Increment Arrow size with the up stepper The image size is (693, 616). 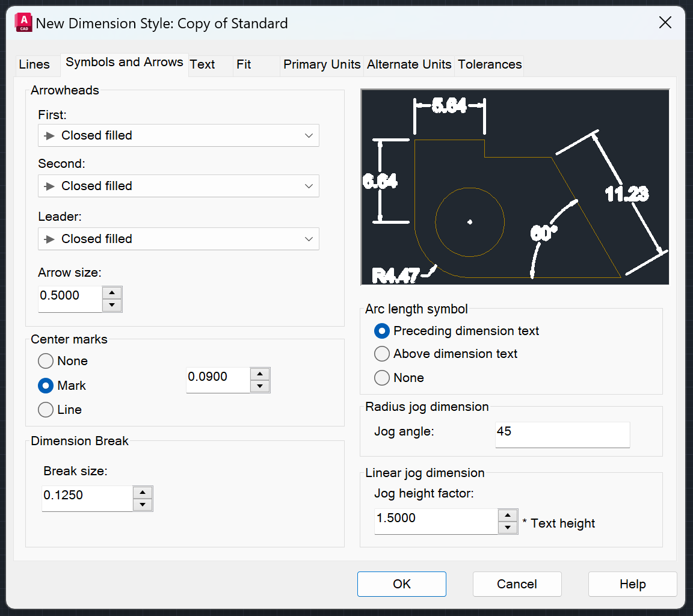pos(112,292)
